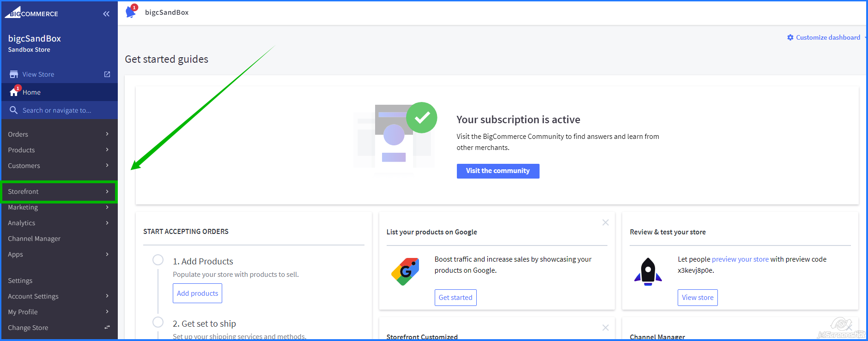Click the notification bell icon
Image resolution: width=868 pixels, height=341 pixels.
click(131, 12)
